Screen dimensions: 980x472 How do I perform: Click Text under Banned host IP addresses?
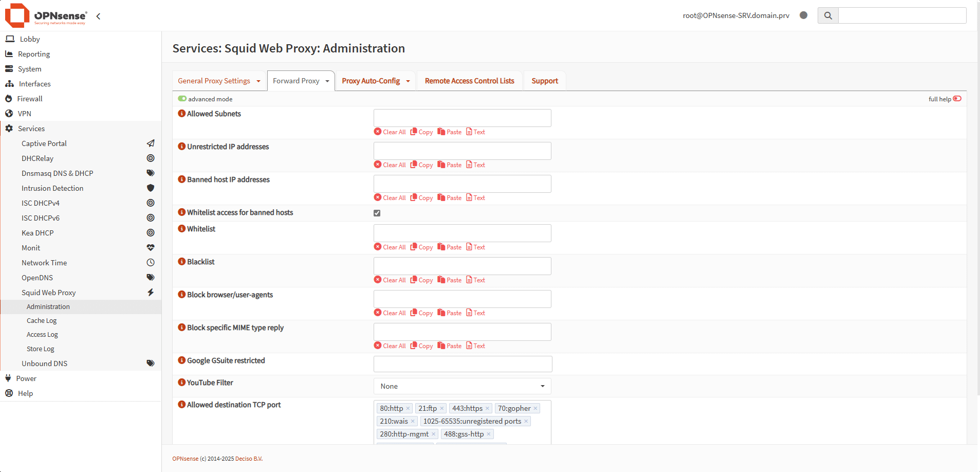pyautogui.click(x=475, y=198)
